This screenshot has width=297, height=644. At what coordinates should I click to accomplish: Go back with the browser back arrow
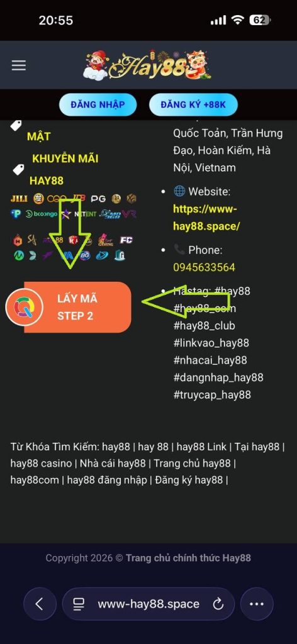pyautogui.click(x=40, y=604)
